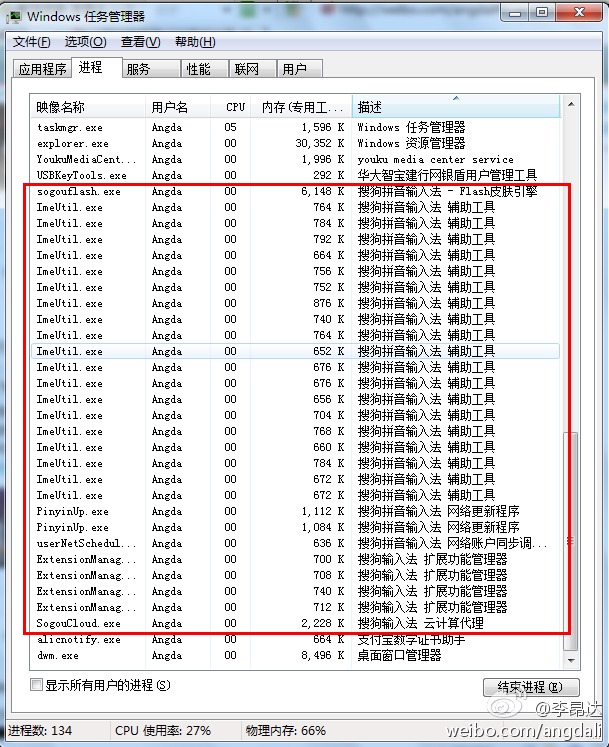Open the 查看(V) menu
The height and width of the screenshot is (747, 609).
coord(141,42)
